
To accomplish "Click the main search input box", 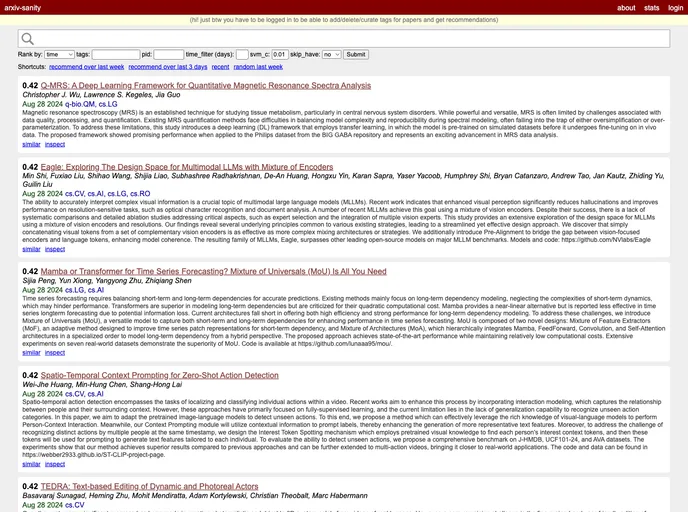I will pyautogui.click(x=344, y=39).
